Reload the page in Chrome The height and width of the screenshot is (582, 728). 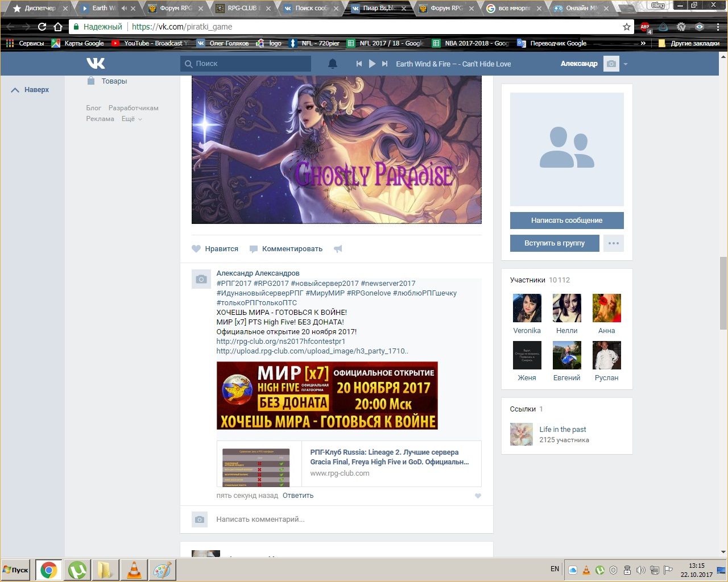point(42,27)
